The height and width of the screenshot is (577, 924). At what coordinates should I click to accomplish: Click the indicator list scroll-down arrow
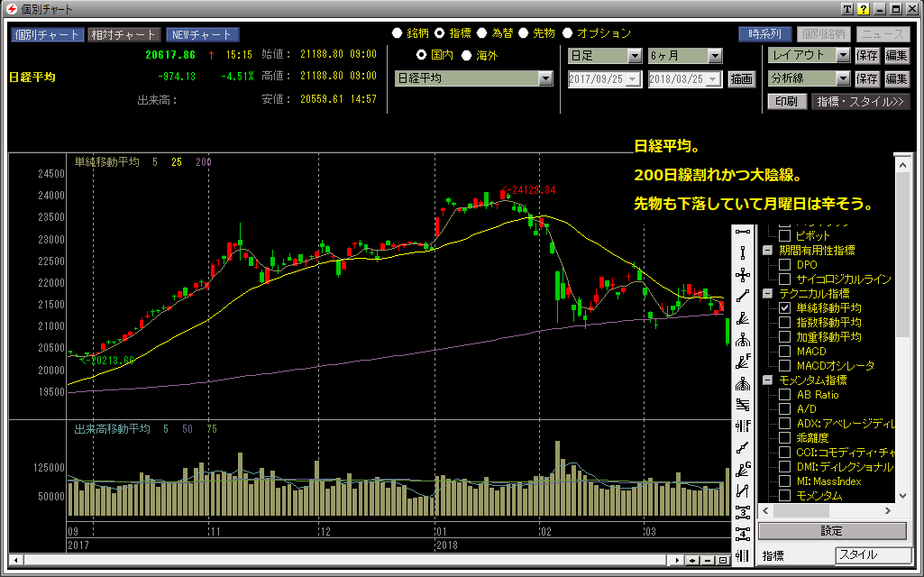pyautogui.click(x=902, y=496)
